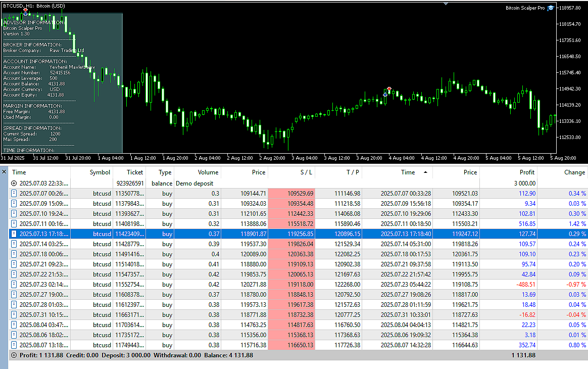Click the sort arrow in the close Time header
The width and height of the screenshot is (588, 369).
[425, 172]
